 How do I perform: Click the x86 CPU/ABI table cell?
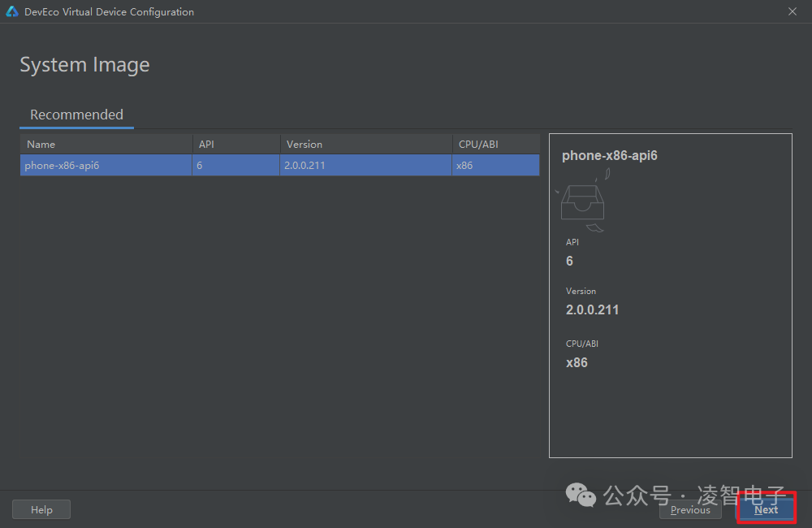click(x=495, y=165)
